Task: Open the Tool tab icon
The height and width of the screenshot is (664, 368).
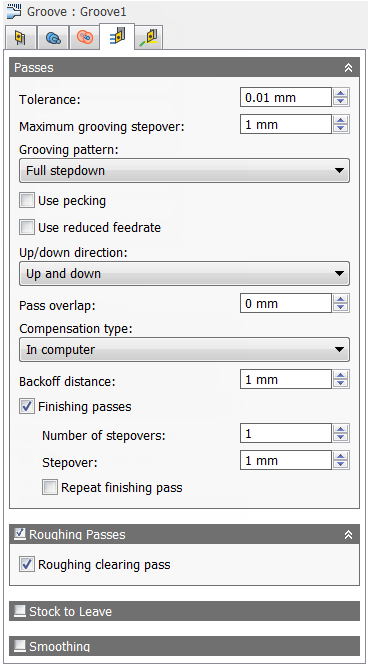Action: click(20, 38)
